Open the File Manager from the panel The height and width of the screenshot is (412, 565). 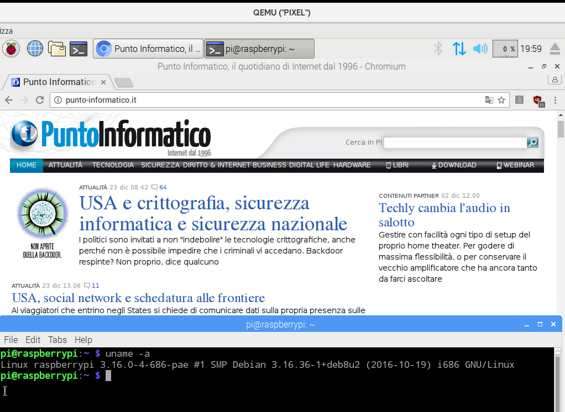pyautogui.click(x=57, y=49)
